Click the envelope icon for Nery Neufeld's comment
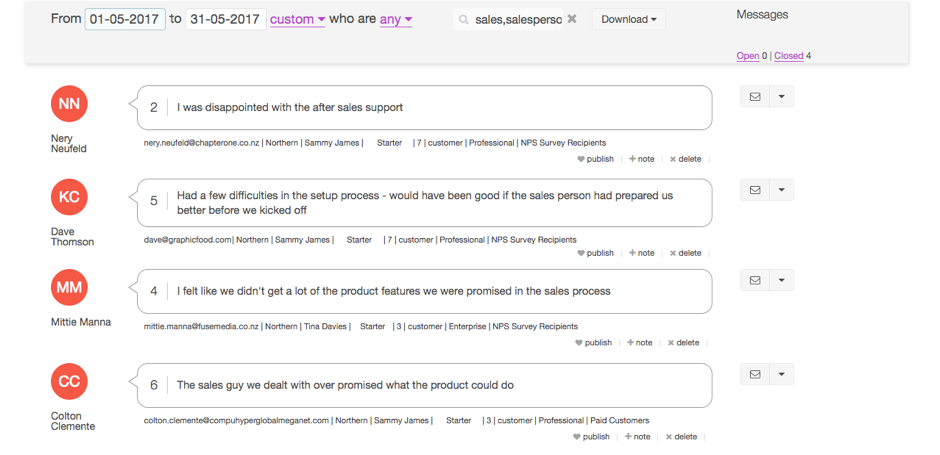Image resolution: width=940 pixels, height=455 pixels. [x=755, y=97]
